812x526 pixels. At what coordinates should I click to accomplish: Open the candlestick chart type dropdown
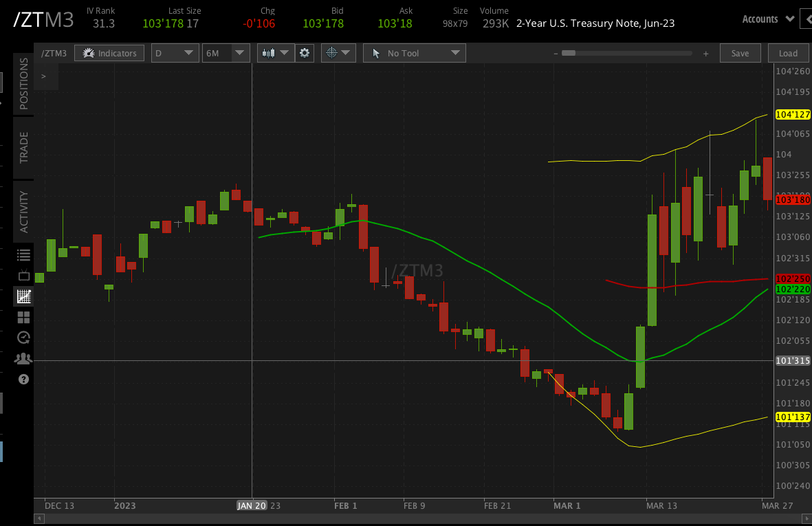point(276,54)
